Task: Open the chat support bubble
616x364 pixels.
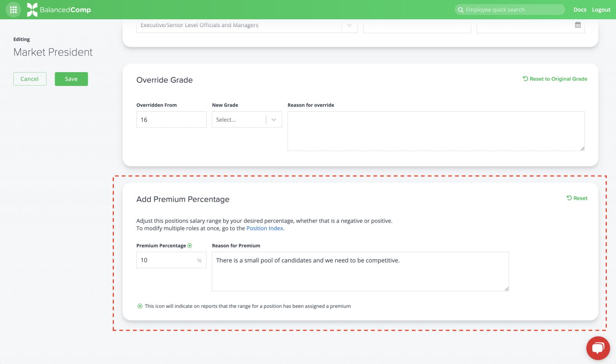Action: point(598,348)
